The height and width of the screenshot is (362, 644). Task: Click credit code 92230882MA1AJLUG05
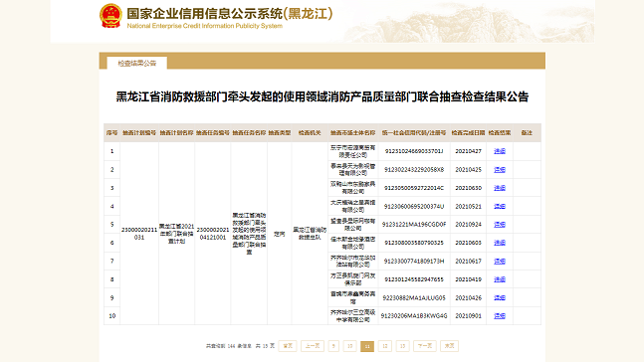414,297
